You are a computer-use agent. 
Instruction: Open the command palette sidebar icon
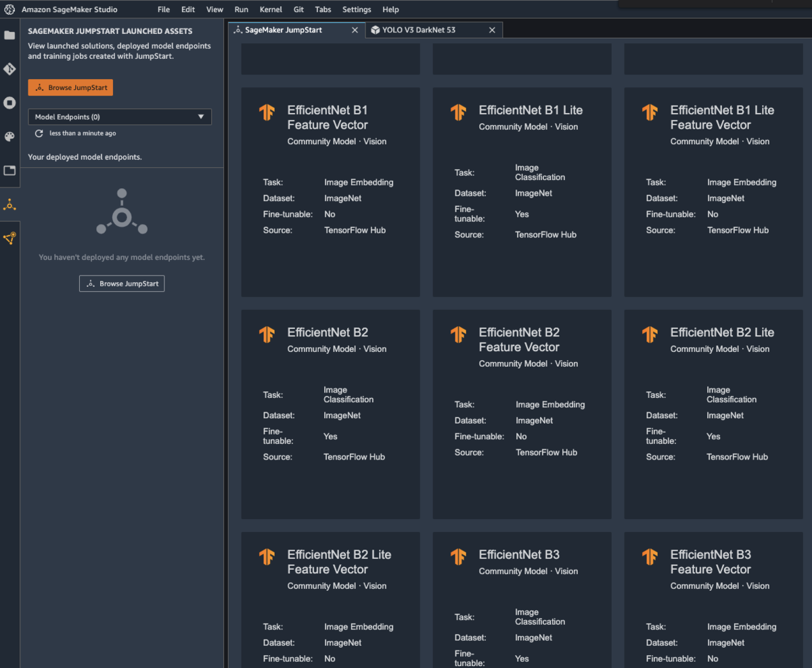(x=9, y=137)
